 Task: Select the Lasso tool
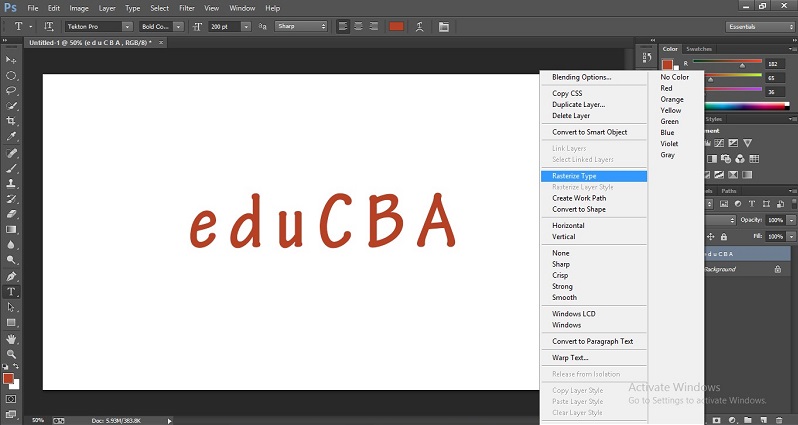[12, 90]
